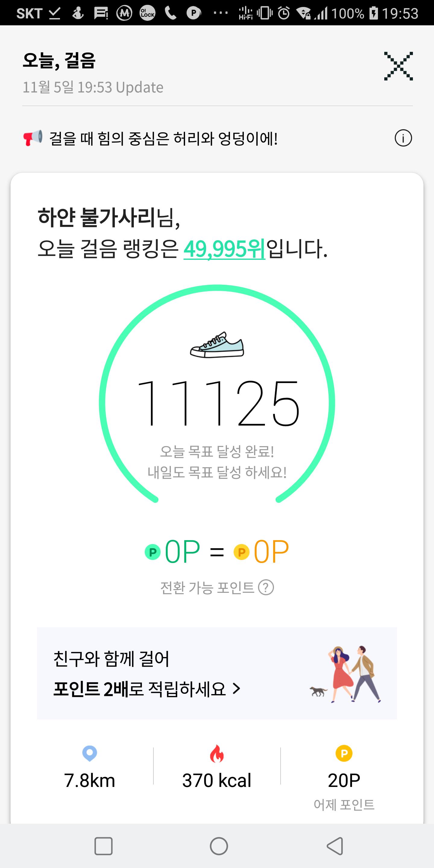Tap the chevron after 적립하세요
Screen dimensions: 434x868
point(237,689)
